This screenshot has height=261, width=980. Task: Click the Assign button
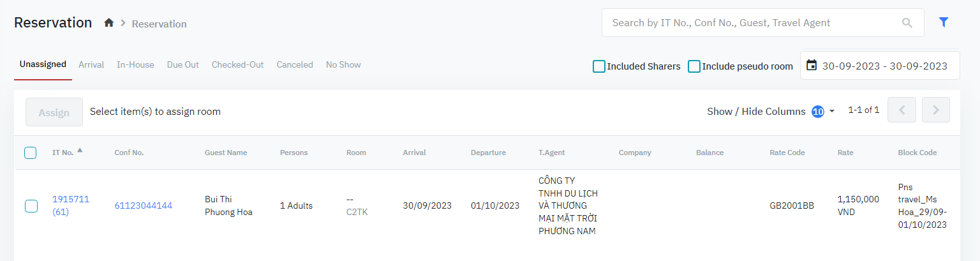tap(54, 112)
